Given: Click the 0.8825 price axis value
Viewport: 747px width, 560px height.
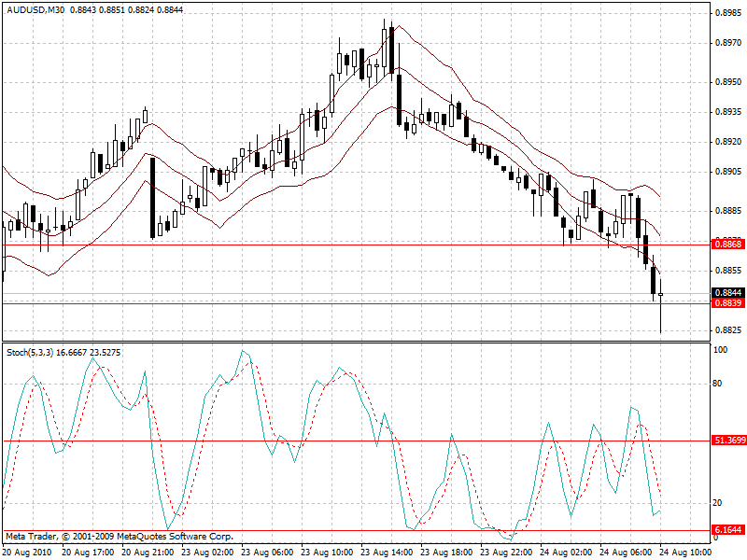Looking at the screenshot, I should (x=727, y=330).
